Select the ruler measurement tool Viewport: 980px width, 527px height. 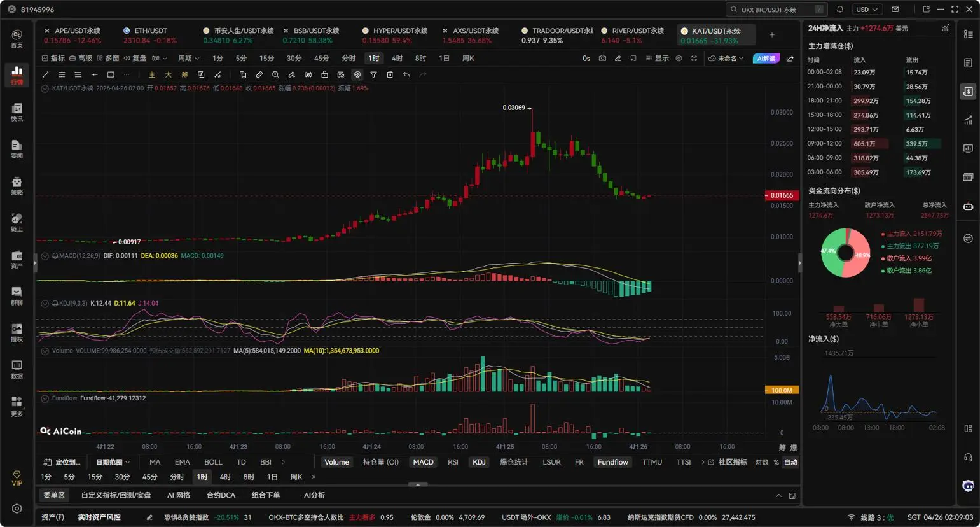(x=259, y=74)
